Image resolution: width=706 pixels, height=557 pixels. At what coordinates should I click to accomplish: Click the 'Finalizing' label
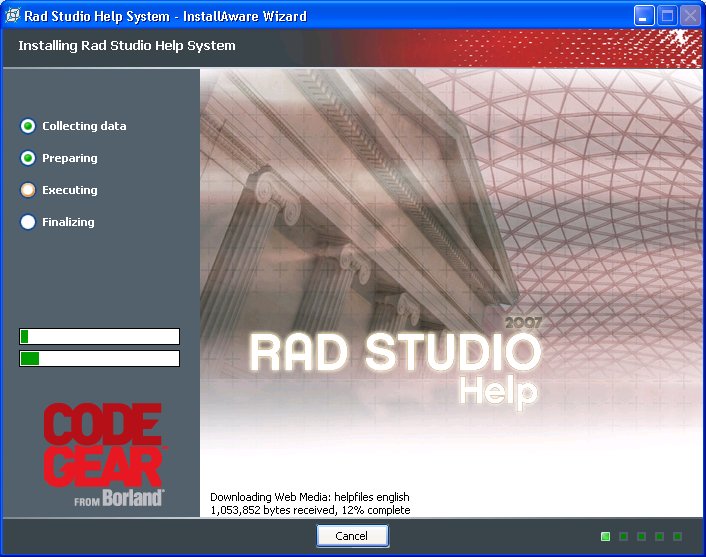[68, 222]
